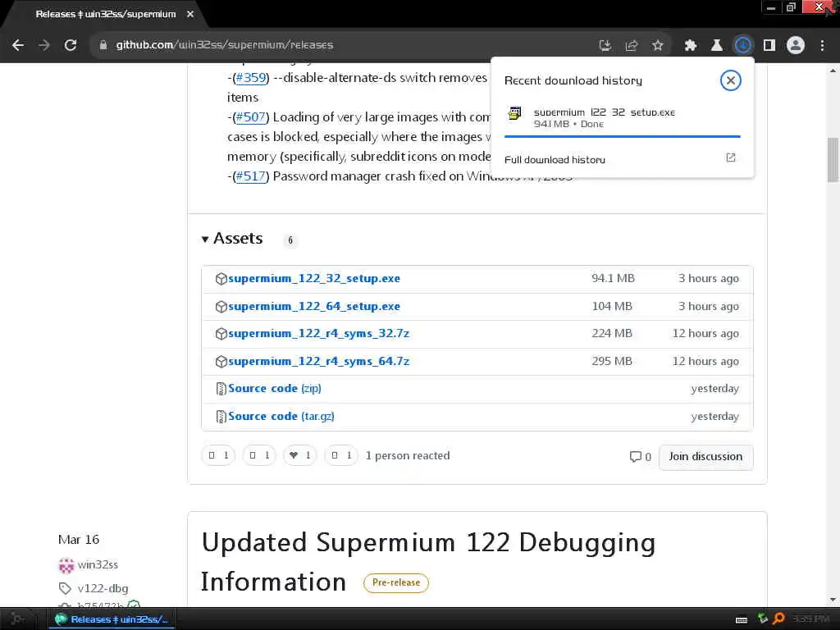Click the network tray icon

(x=763, y=619)
